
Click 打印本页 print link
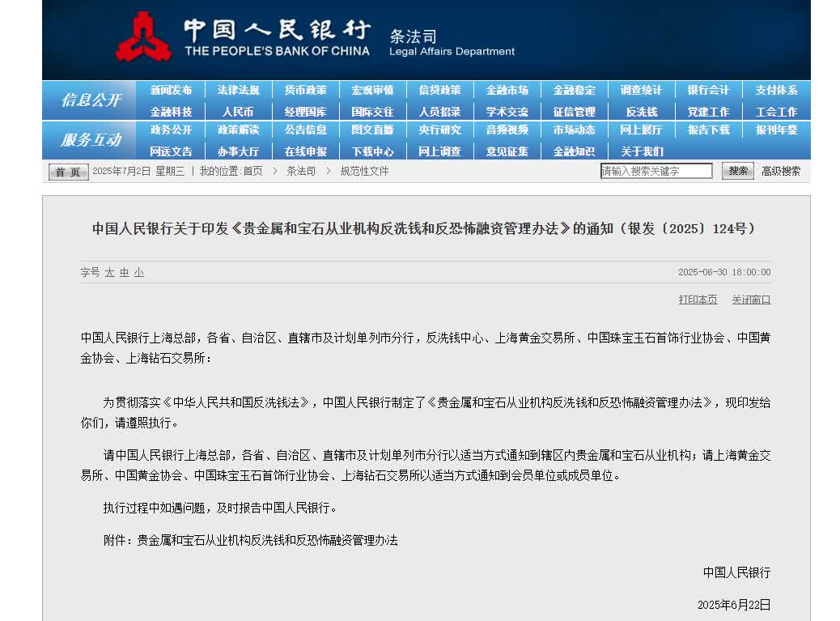(x=698, y=300)
